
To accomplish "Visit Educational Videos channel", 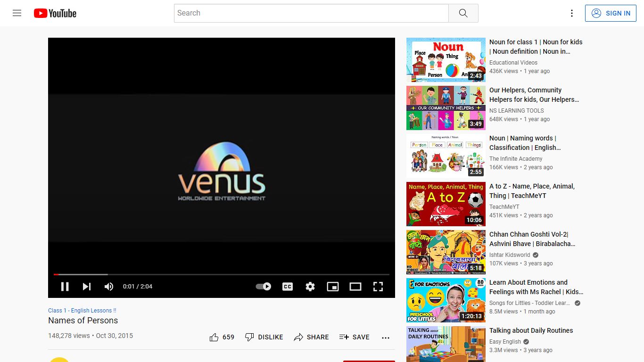I will [x=513, y=62].
